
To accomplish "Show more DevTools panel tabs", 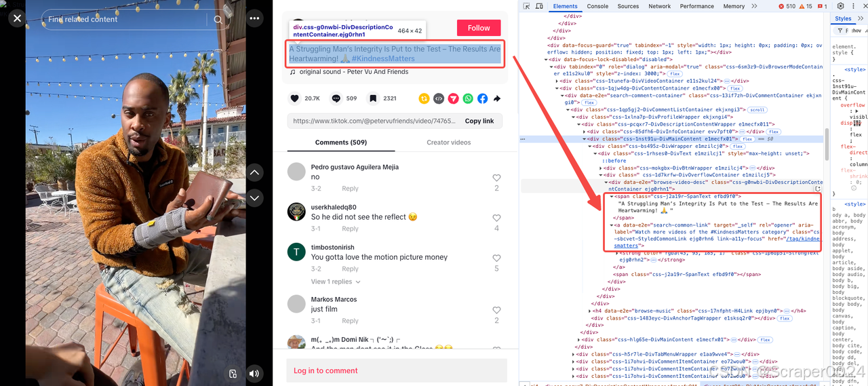I will pyautogui.click(x=754, y=6).
